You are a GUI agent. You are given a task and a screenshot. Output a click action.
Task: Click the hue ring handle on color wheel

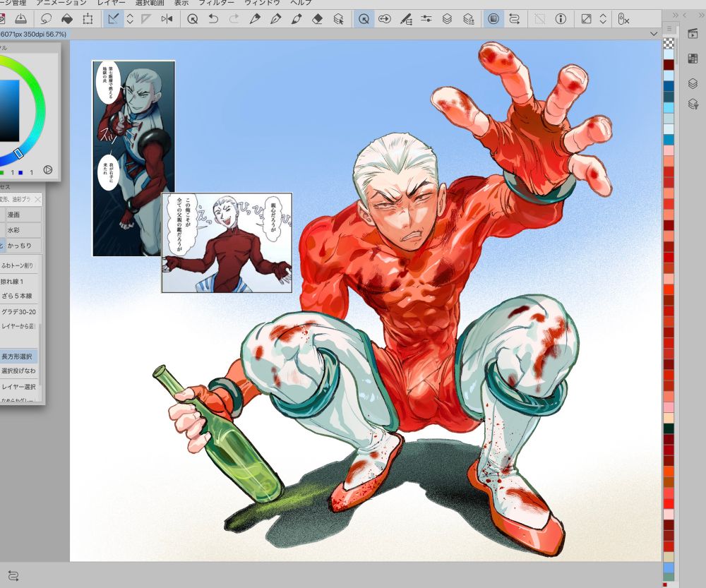18,153
